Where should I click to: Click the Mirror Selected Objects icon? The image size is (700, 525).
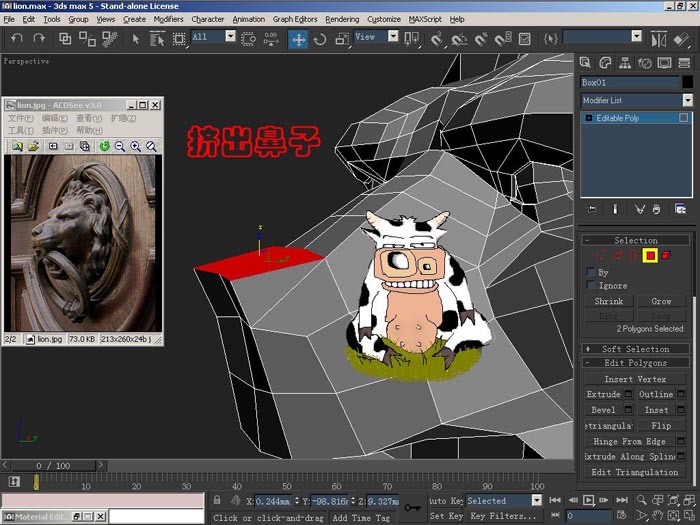tap(658, 39)
